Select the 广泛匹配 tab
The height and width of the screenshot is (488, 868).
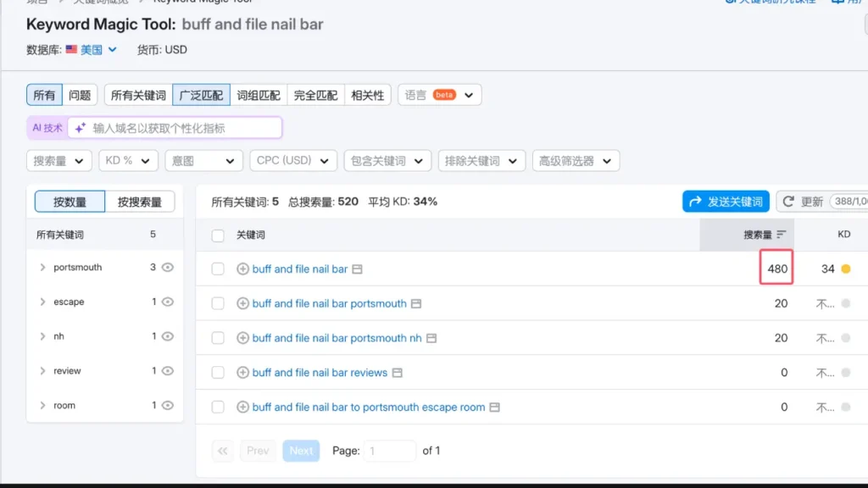click(x=202, y=95)
